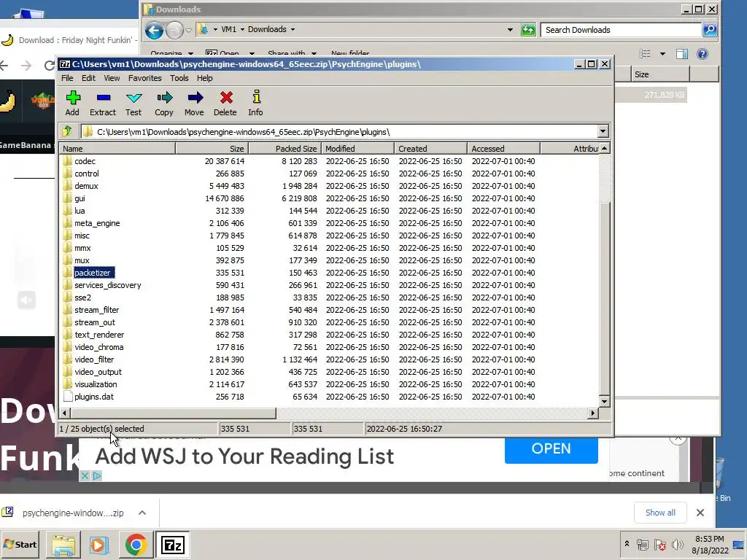Click the Add toolbar icon in 7-Zip
Image resolution: width=747 pixels, height=560 pixels.
tap(72, 98)
